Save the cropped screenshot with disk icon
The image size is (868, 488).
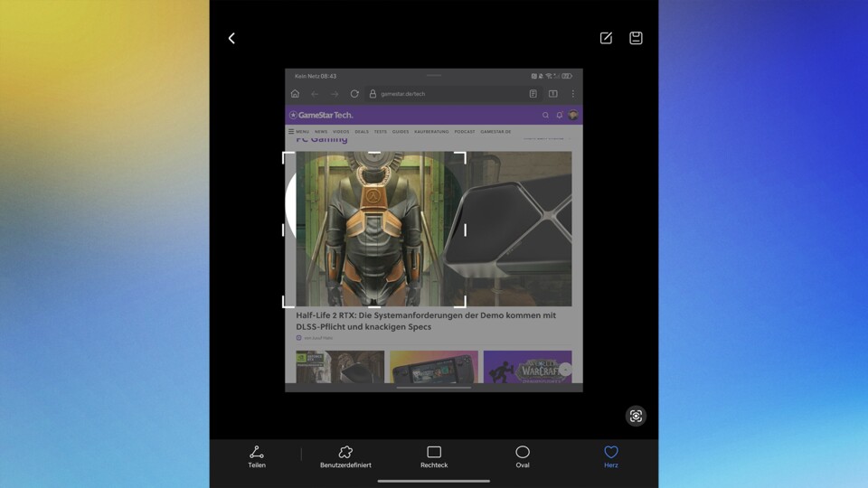point(636,38)
